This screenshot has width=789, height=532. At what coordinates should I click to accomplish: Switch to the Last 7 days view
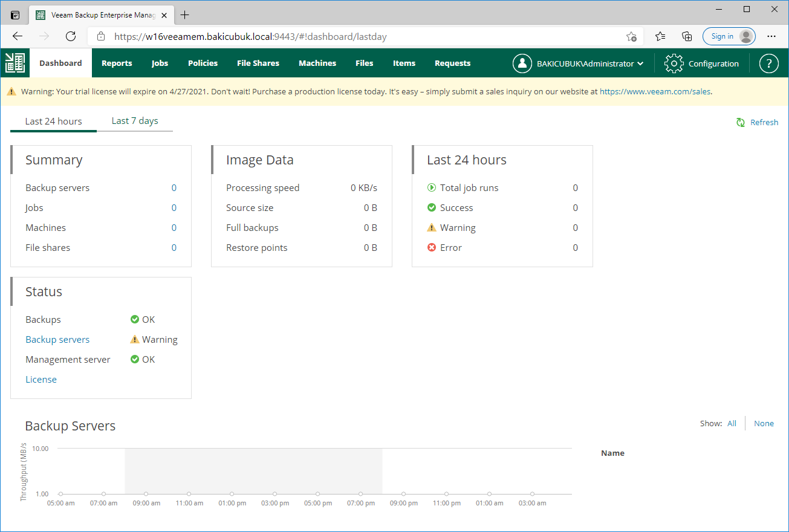click(135, 121)
